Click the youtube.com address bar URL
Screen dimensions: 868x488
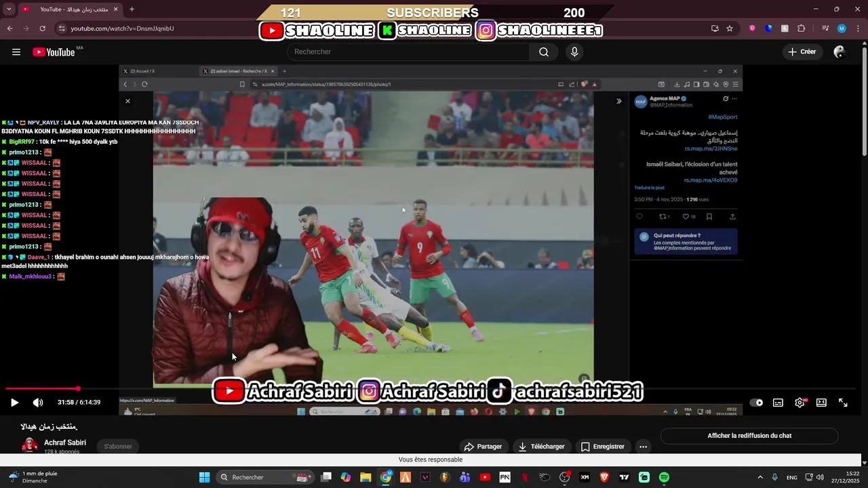point(123,28)
